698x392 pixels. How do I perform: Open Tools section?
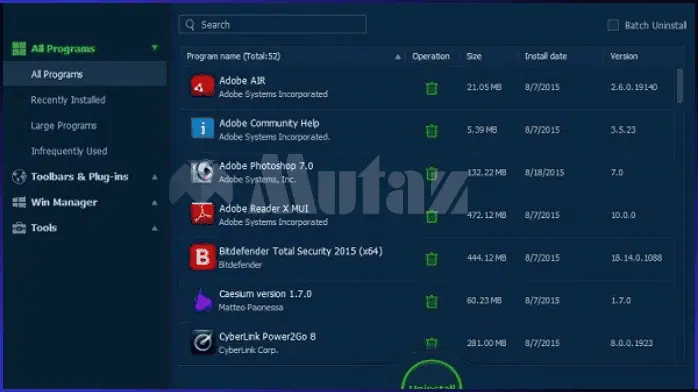(x=44, y=228)
